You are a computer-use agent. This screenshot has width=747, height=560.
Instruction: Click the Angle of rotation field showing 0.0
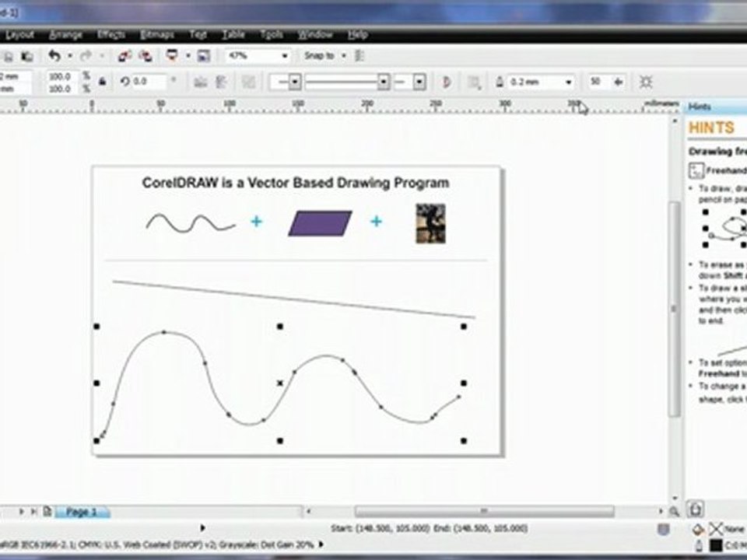(x=149, y=82)
